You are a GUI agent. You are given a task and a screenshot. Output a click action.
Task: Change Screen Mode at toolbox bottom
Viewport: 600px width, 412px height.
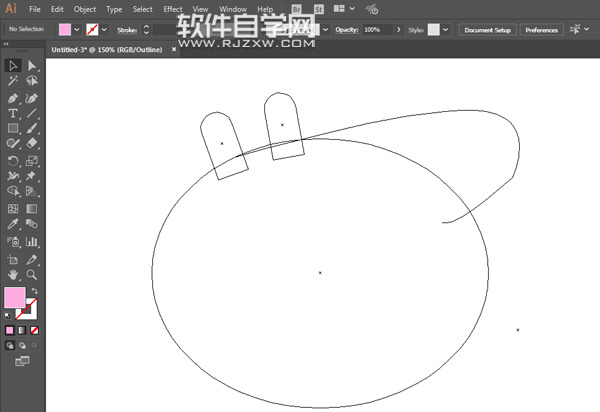[x=22, y=361]
